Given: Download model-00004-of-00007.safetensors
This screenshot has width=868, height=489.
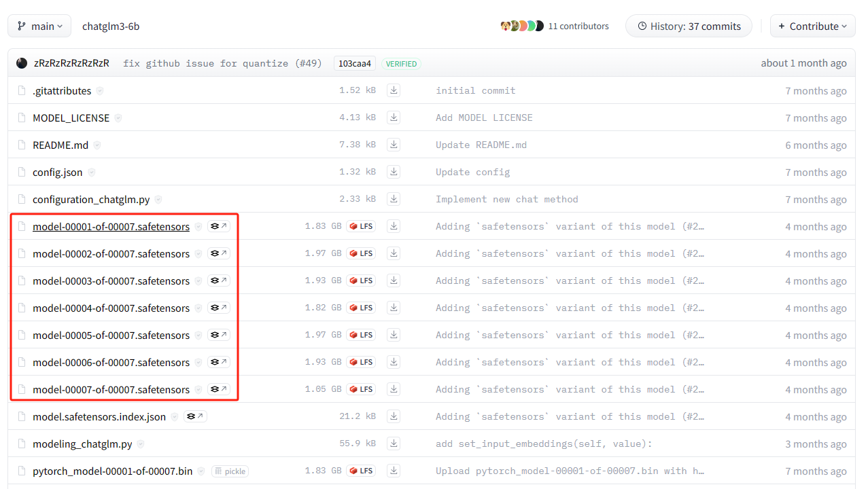Looking at the screenshot, I should [394, 308].
